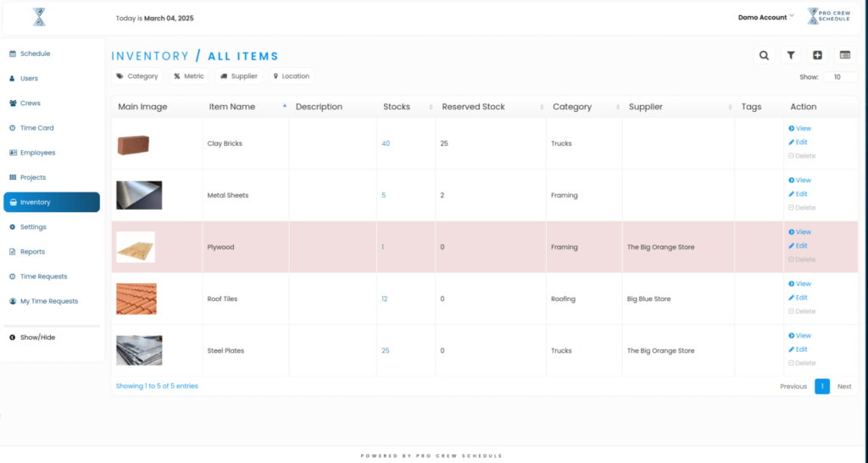Image resolution: width=868 pixels, height=463 pixels.
Task: Click the hourglass logo at top left
Action: pyautogui.click(x=40, y=17)
